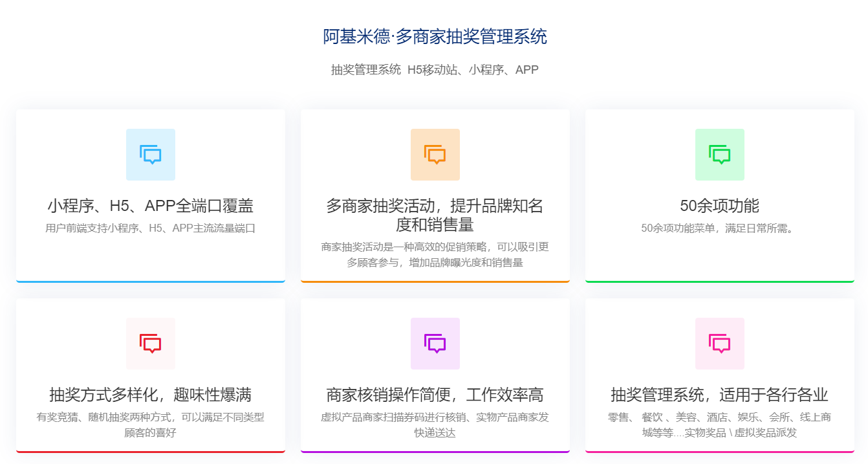The width and height of the screenshot is (868, 464).
Task: Select the heading 抽奖管理系统，适用于各行各业
Action: point(720,395)
